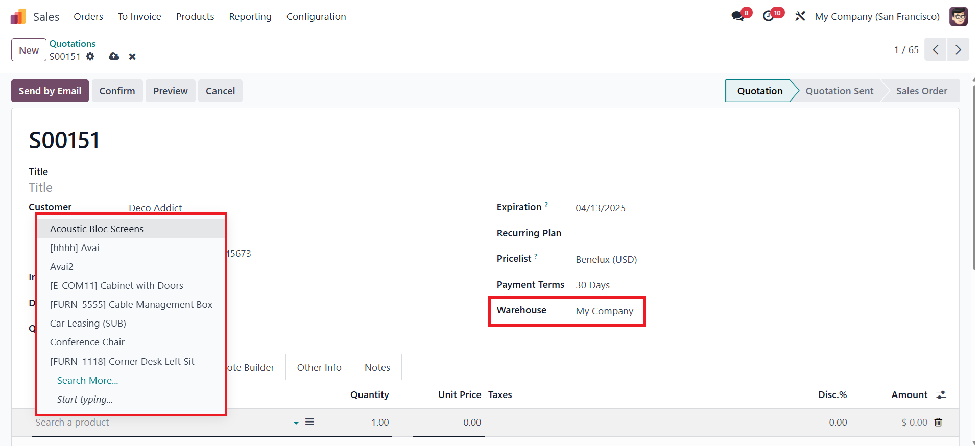
Task: Open the Pricelist Benelux (USD) field
Action: pos(606,259)
